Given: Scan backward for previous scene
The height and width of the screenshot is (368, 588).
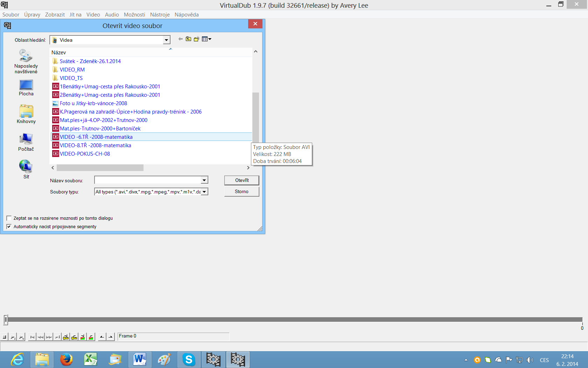Looking at the screenshot, I should coord(83,337).
